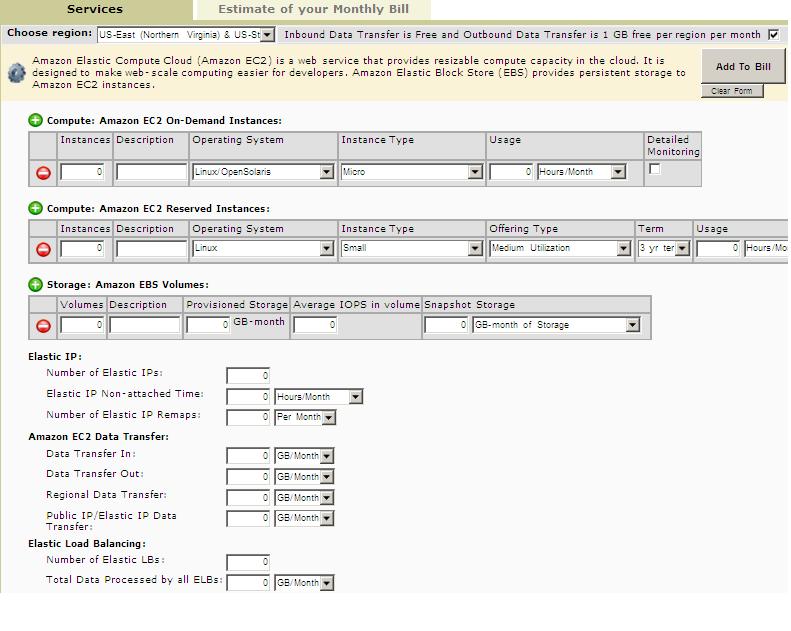Click the Amazon EC2 Data Transfer heading
Screen dimensions: 791x631
(x=98, y=437)
